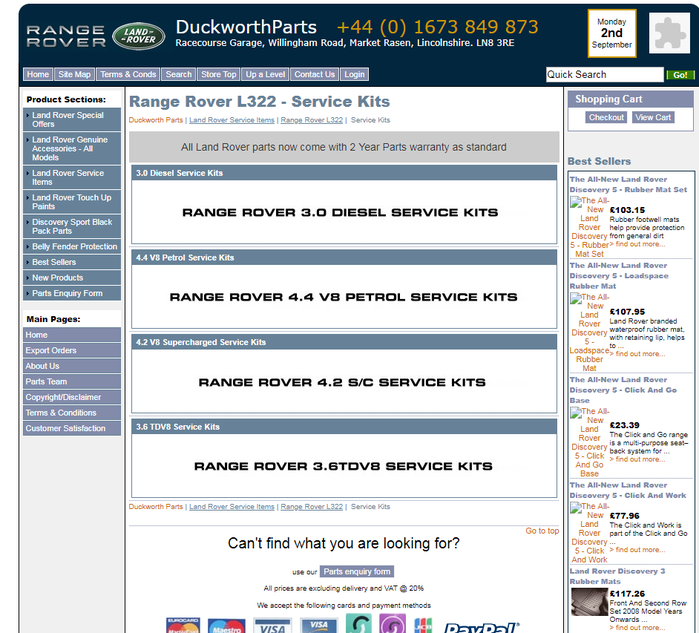Open Best Sellers sidebar section
Screen dimensions: 699x633
(x=72, y=262)
